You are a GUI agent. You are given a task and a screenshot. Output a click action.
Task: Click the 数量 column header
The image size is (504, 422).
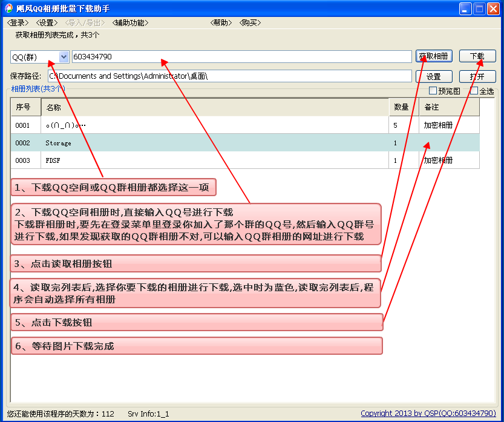click(404, 107)
